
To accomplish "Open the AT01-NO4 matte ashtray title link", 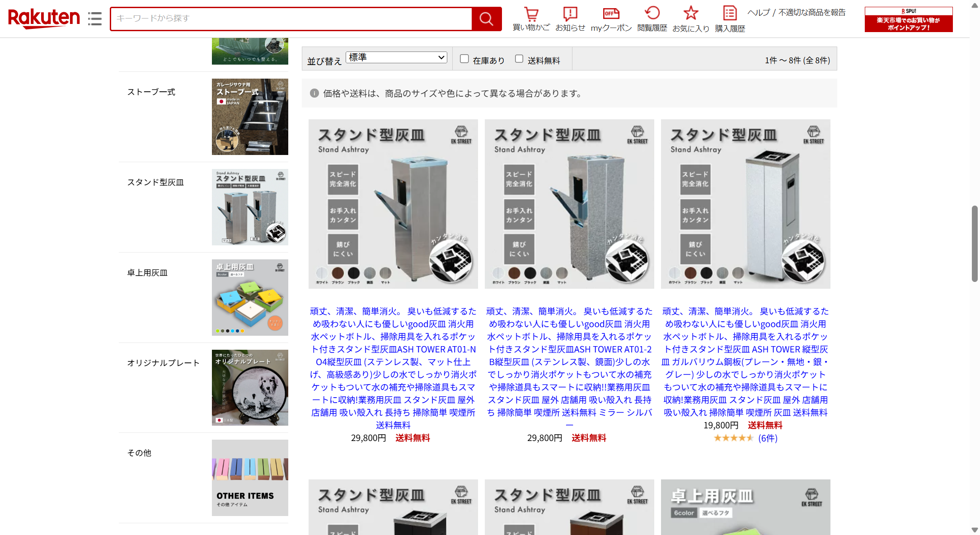I will pyautogui.click(x=393, y=368).
